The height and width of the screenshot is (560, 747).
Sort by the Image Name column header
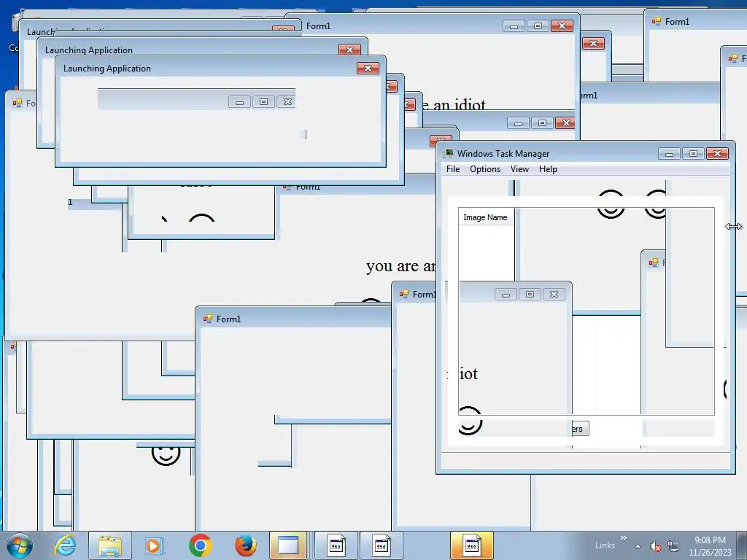[485, 217]
